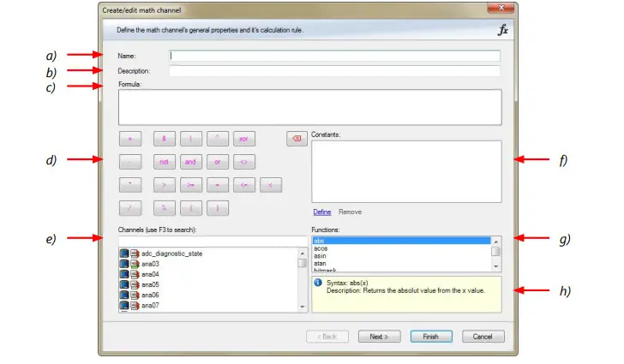624x364 pixels.
Task: Click into the Name field
Action: (x=334, y=56)
